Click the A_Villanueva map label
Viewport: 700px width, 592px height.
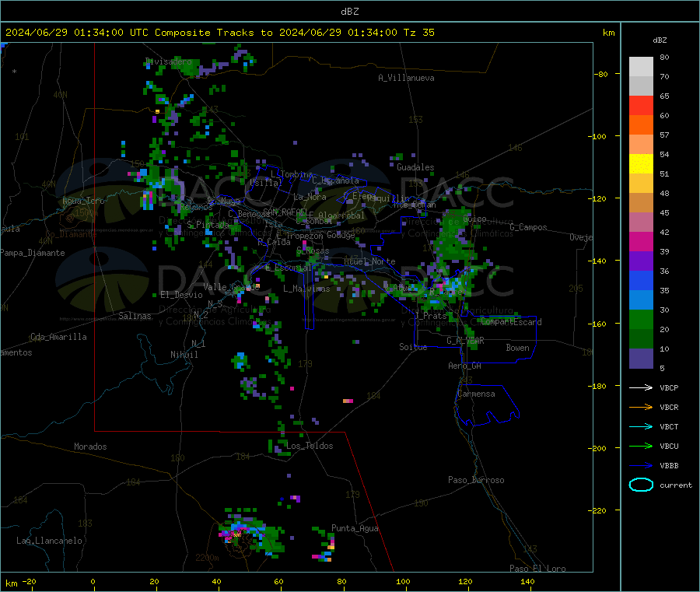click(x=406, y=78)
